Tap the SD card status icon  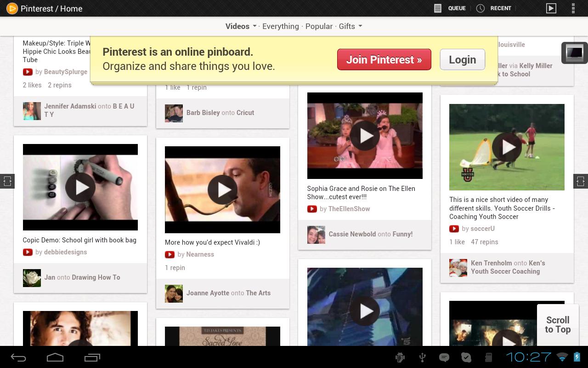[x=488, y=357]
